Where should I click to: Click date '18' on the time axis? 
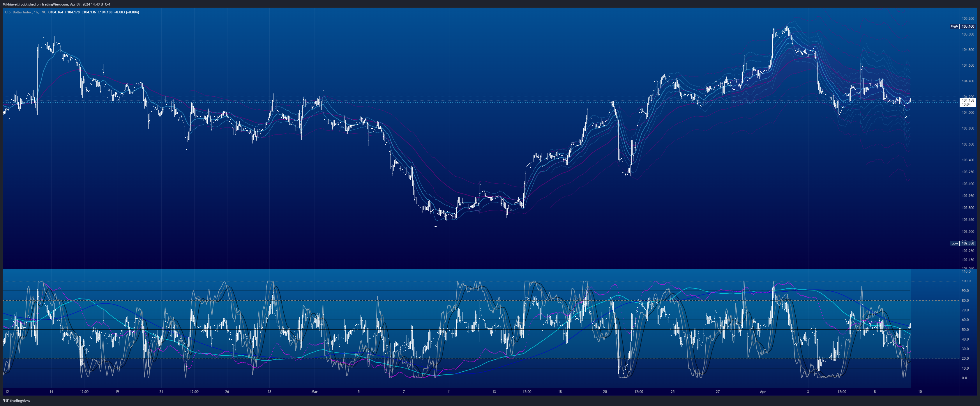[x=560, y=391]
